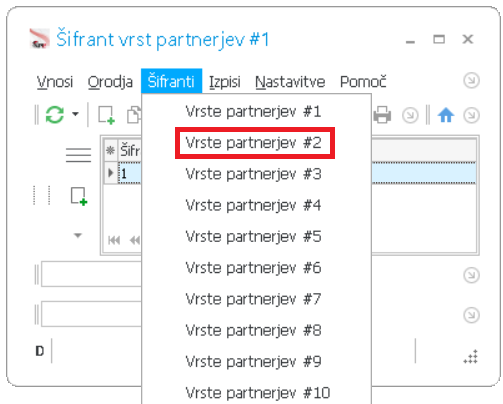The width and height of the screenshot is (503, 404).
Task: Click the copy record toolbar icon
Action: tap(134, 115)
